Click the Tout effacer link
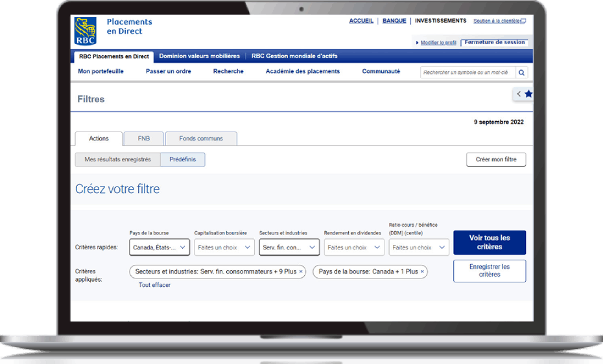 tap(154, 285)
